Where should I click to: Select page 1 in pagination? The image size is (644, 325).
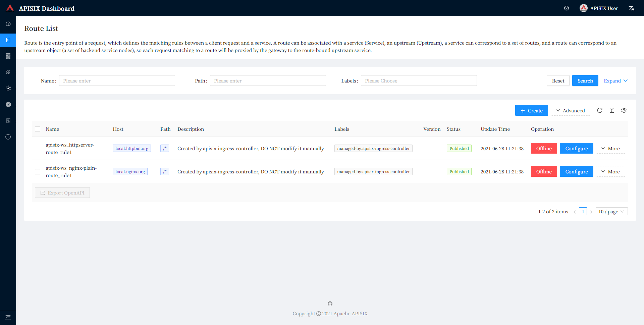(x=583, y=212)
